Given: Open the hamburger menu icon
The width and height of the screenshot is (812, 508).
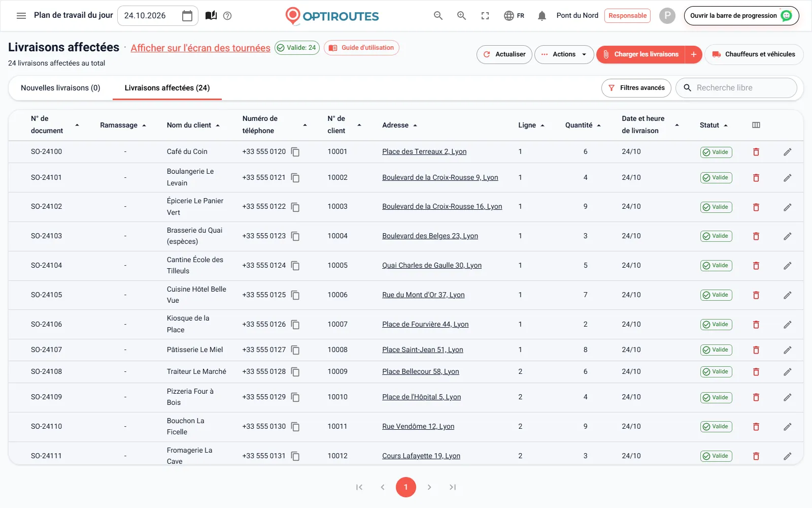Looking at the screenshot, I should coord(21,16).
